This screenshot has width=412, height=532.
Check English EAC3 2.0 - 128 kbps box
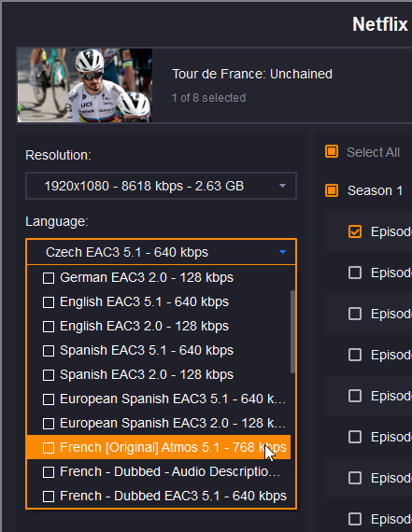point(49,327)
